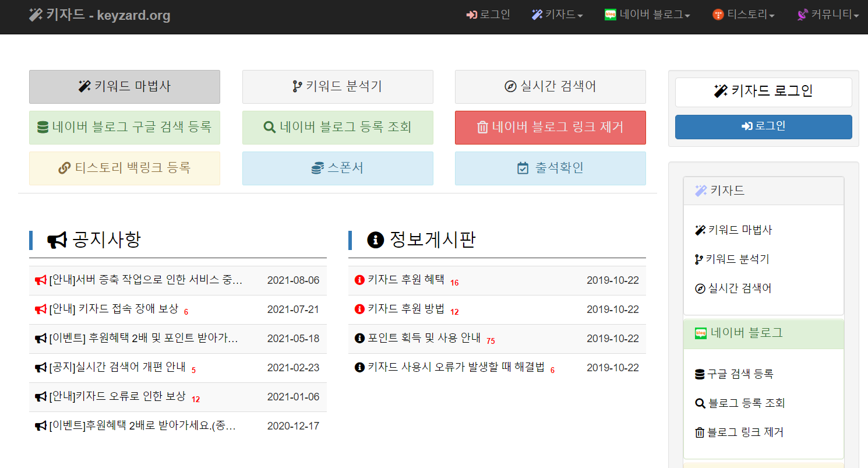Open info post 포인트 획득 및 사용 안내
This screenshot has width=868, height=468.
tap(424, 339)
